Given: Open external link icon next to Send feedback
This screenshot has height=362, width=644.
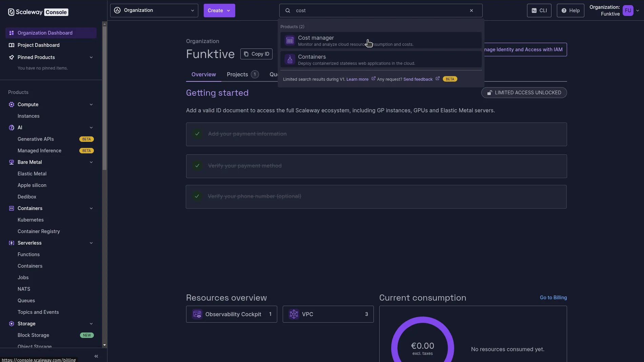Looking at the screenshot, I should pyautogui.click(x=438, y=79).
